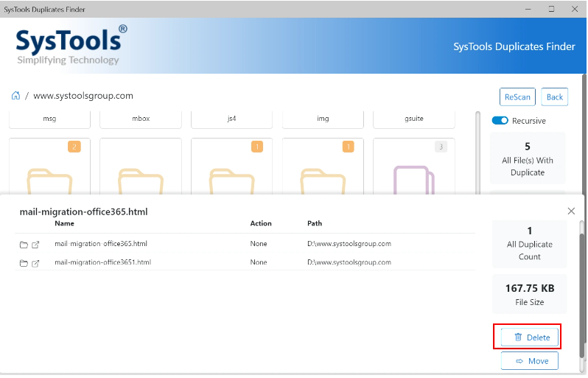This screenshot has height=378, width=588.
Task: Open the msg folder card
Action: (x=49, y=119)
